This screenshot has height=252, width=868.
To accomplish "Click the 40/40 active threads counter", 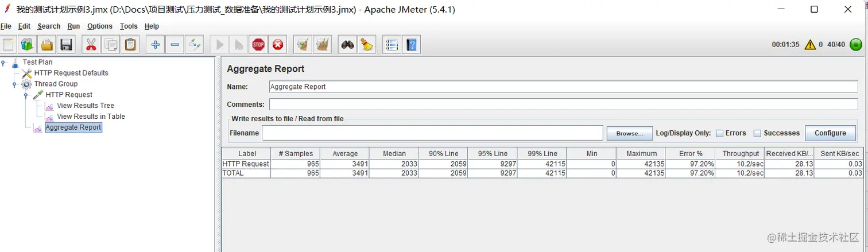I will click(x=836, y=44).
